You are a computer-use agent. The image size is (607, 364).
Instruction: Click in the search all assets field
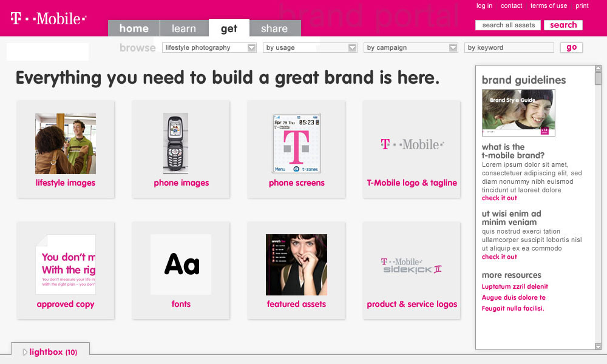click(507, 25)
